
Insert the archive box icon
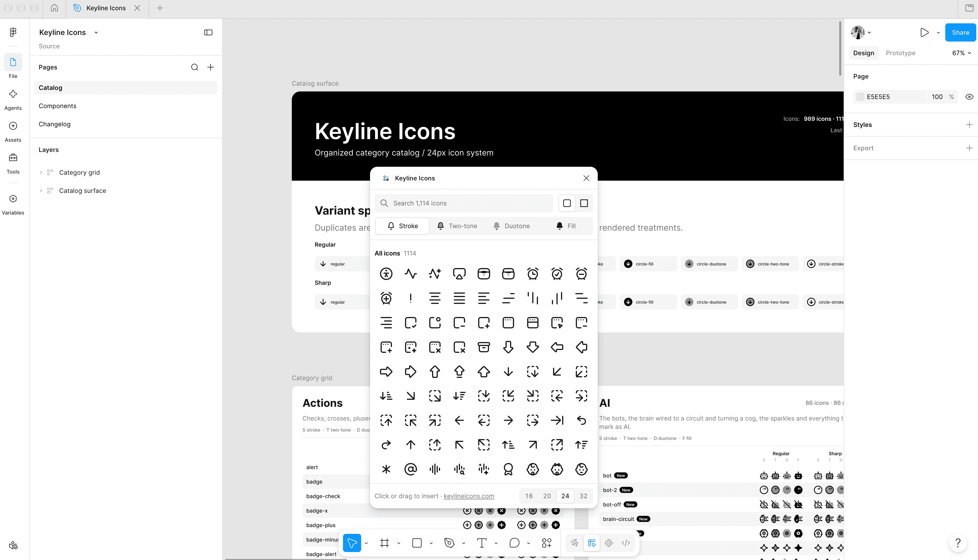pos(484,347)
